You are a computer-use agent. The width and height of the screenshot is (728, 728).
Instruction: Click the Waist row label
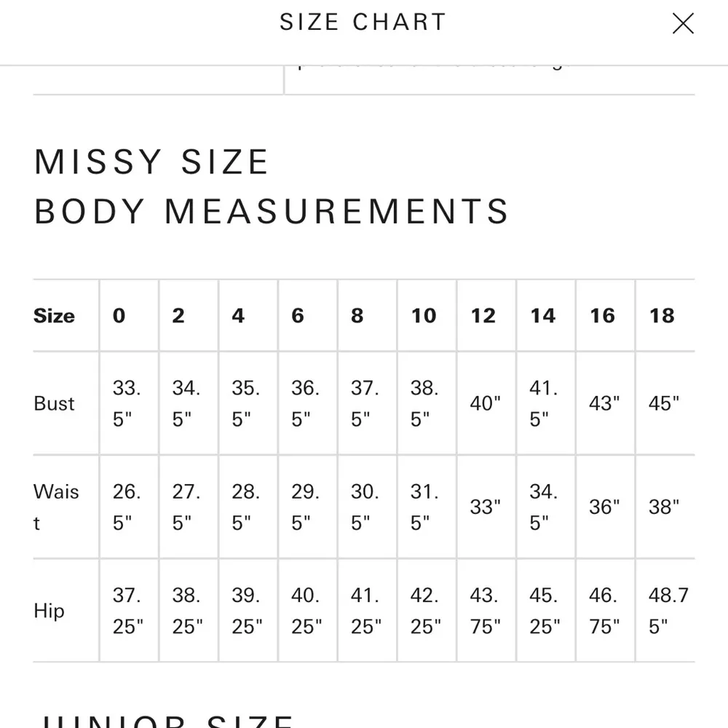coord(56,507)
